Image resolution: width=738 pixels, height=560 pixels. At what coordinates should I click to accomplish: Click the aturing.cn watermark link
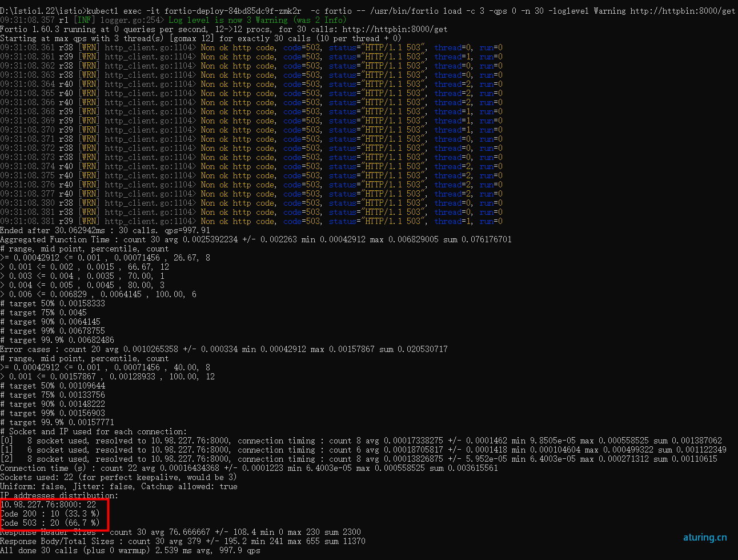click(x=705, y=537)
